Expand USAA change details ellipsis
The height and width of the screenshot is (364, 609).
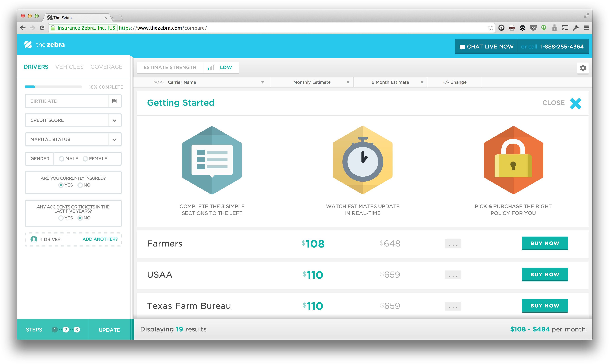(x=453, y=275)
